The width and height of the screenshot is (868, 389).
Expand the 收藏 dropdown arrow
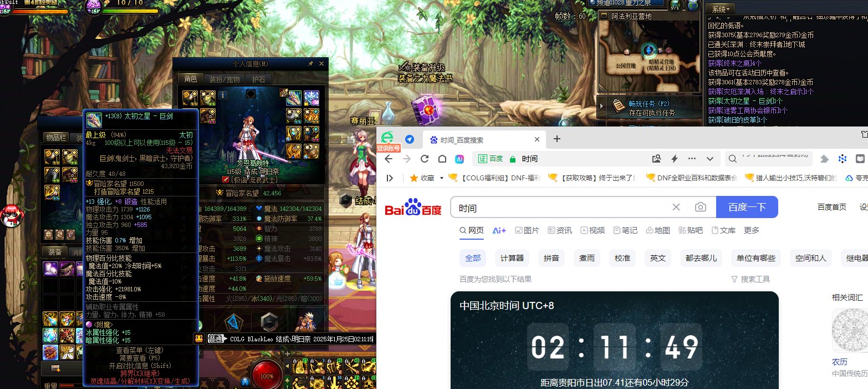tap(442, 178)
